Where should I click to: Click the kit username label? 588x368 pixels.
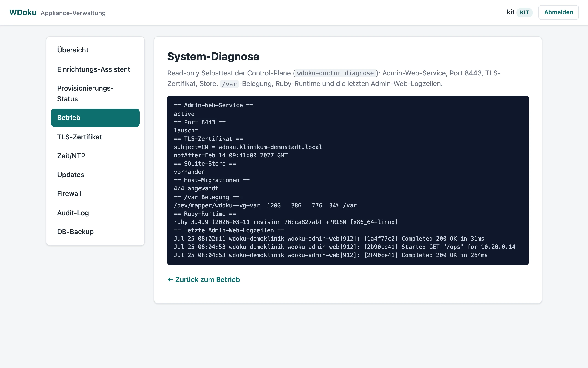pos(511,12)
